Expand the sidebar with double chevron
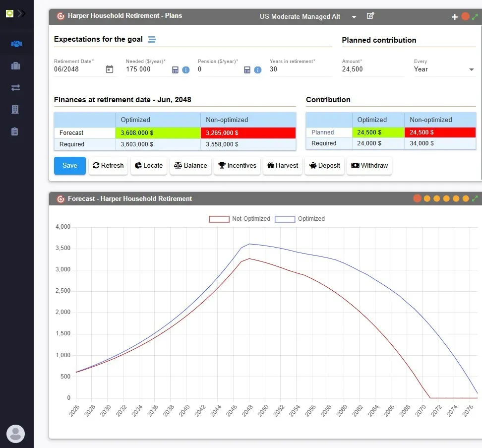 pyautogui.click(x=21, y=13)
